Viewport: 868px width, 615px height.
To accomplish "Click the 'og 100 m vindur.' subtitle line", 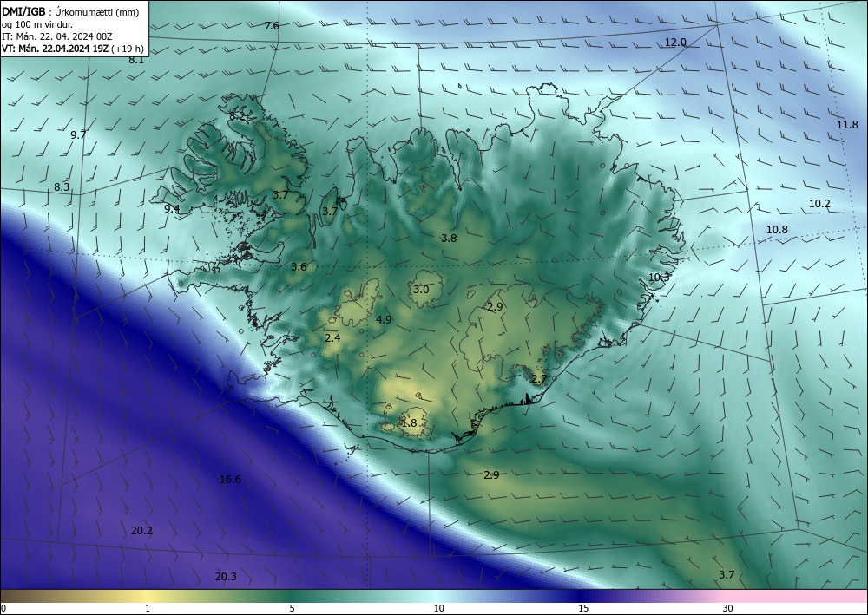I will pyautogui.click(x=37, y=24).
